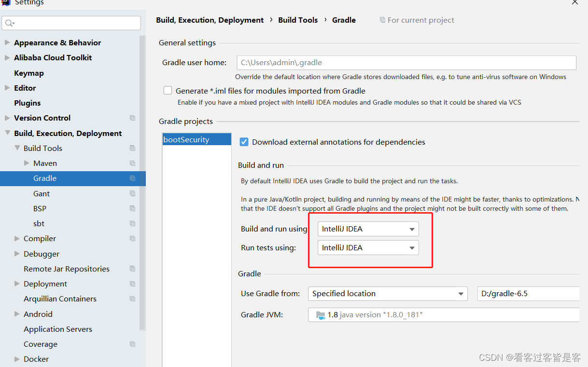Open Build and run using dropdown
Image resolution: width=588 pixels, height=367 pixels.
pos(368,229)
